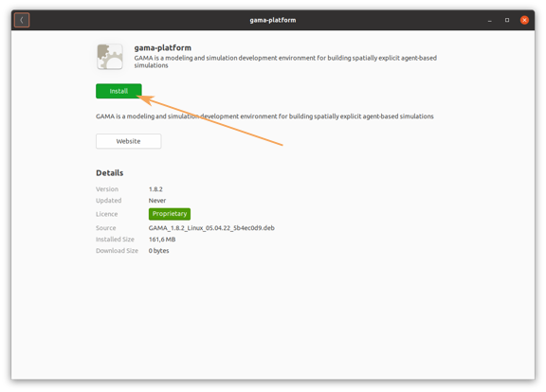Click the long description paragraph below Install
Image resolution: width=546 pixels, height=392 pixels.
click(x=264, y=116)
